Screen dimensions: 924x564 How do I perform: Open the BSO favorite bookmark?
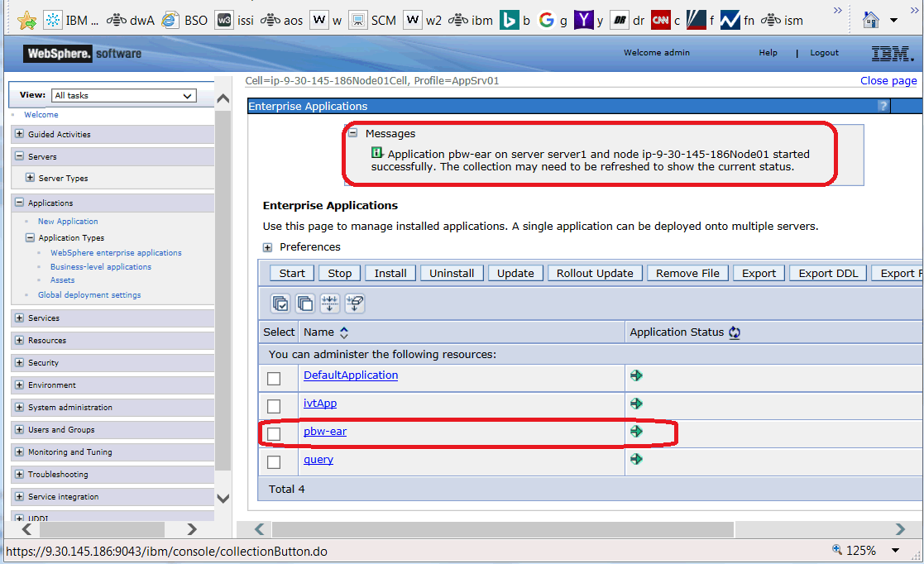pos(184,21)
